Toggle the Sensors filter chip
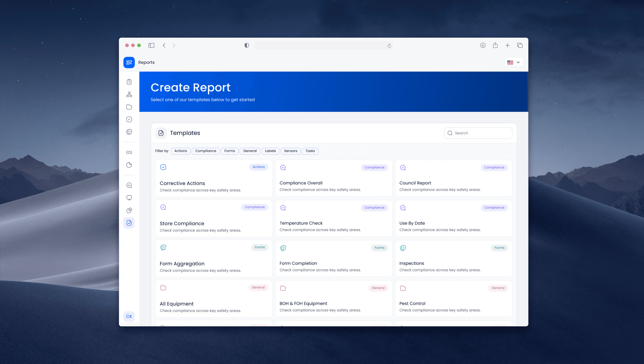The image size is (644, 364). [x=290, y=151]
